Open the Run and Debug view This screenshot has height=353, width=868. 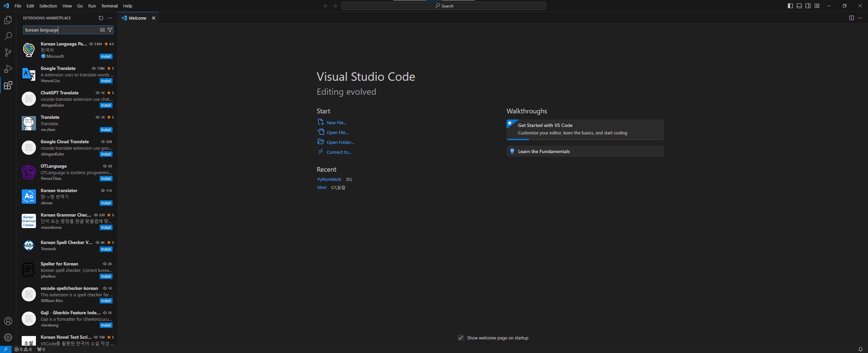[x=8, y=69]
